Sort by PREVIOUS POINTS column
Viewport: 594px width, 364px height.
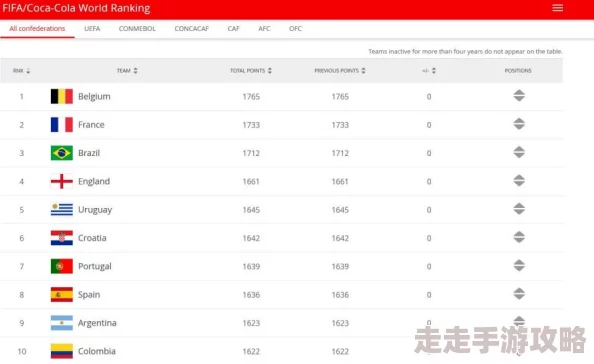(340, 70)
